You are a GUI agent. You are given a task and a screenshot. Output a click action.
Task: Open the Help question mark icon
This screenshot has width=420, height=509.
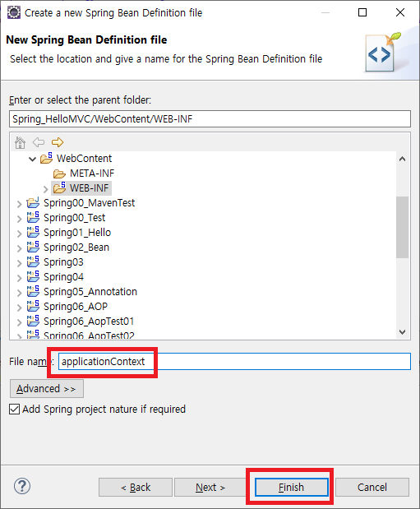(x=22, y=486)
